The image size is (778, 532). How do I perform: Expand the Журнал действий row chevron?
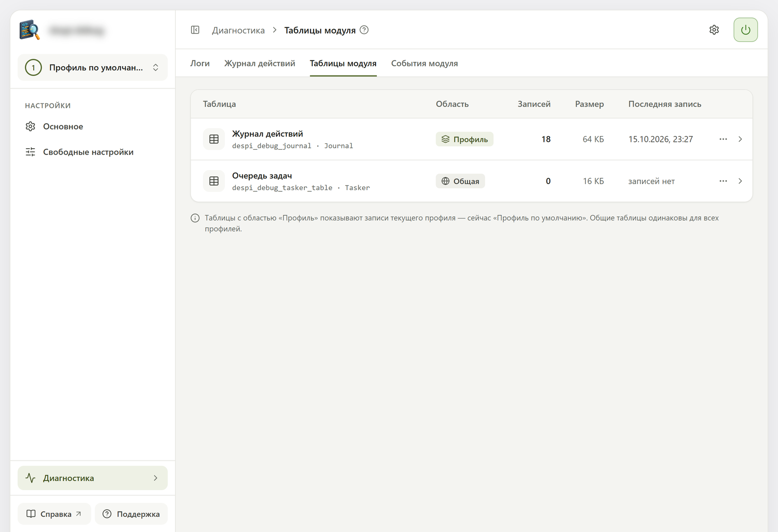pyautogui.click(x=740, y=139)
